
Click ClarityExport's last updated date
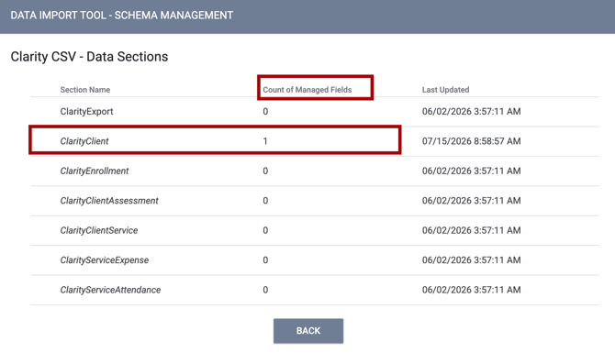tap(472, 112)
